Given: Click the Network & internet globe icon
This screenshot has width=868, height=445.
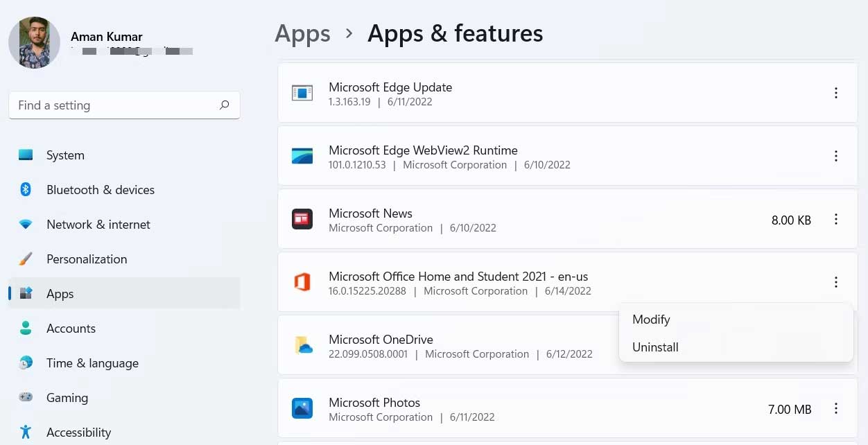Looking at the screenshot, I should 26,225.
